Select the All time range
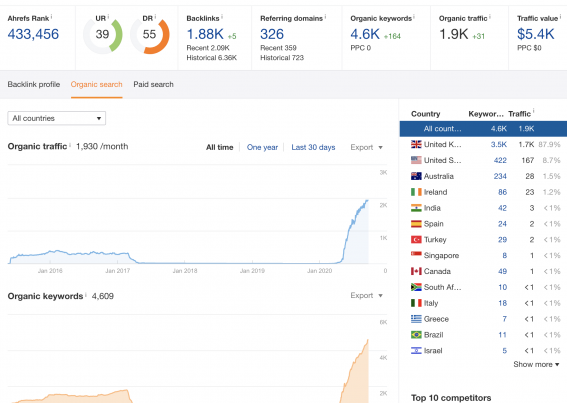The height and width of the screenshot is (403, 567). click(219, 147)
